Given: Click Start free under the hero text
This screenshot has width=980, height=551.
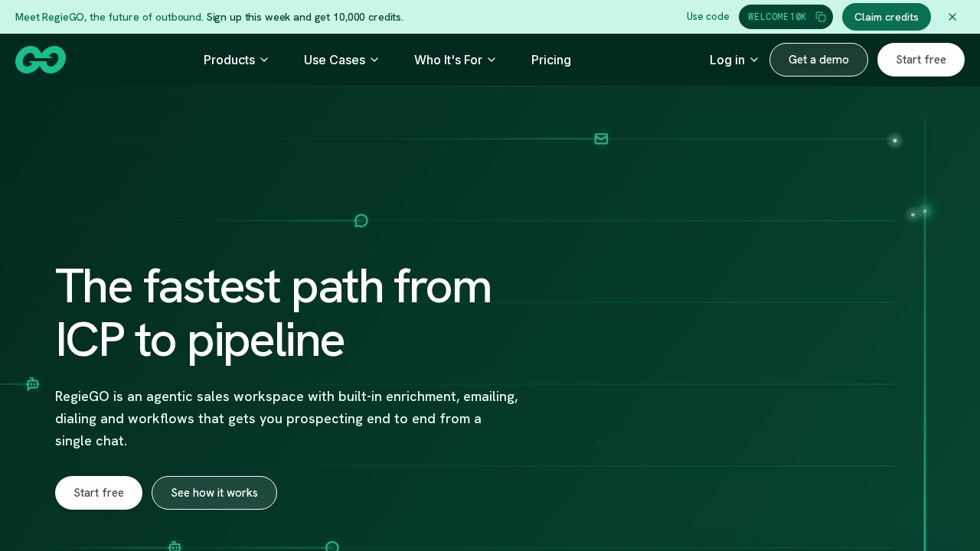Looking at the screenshot, I should [99, 493].
